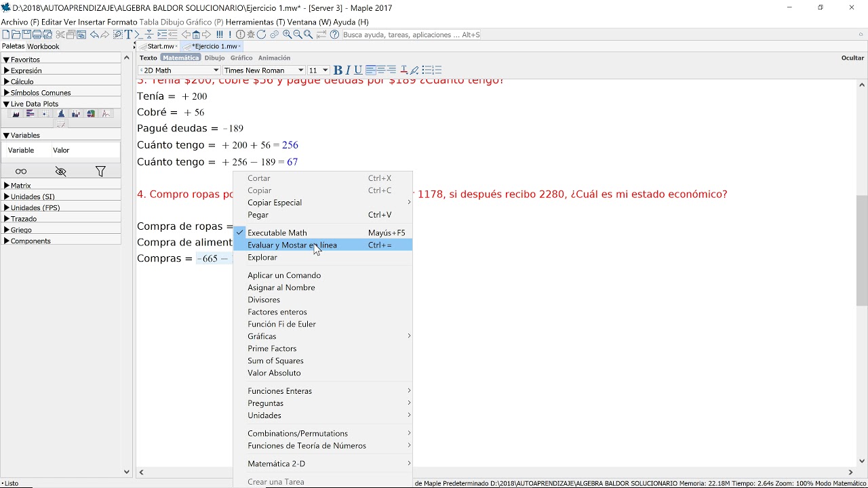Viewport: 868px width, 488px height.
Task: Switch to Start.mw tab
Action: point(159,46)
